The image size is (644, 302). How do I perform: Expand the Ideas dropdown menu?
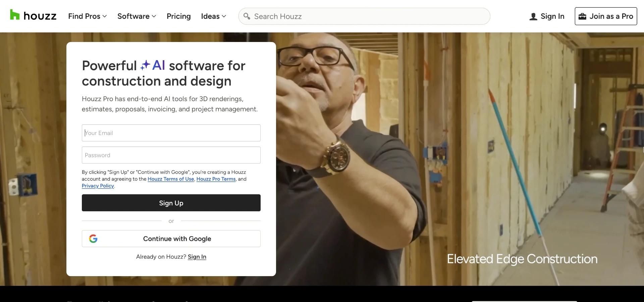tap(214, 16)
